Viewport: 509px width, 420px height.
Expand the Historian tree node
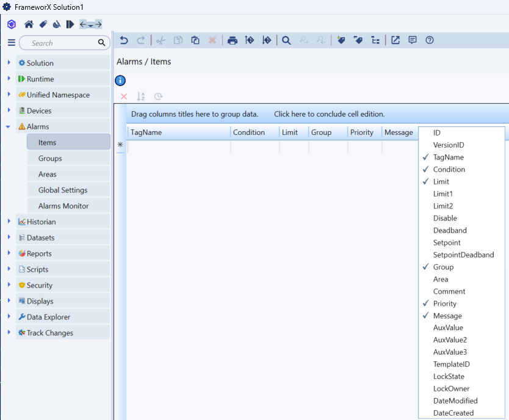pyautogui.click(x=9, y=222)
